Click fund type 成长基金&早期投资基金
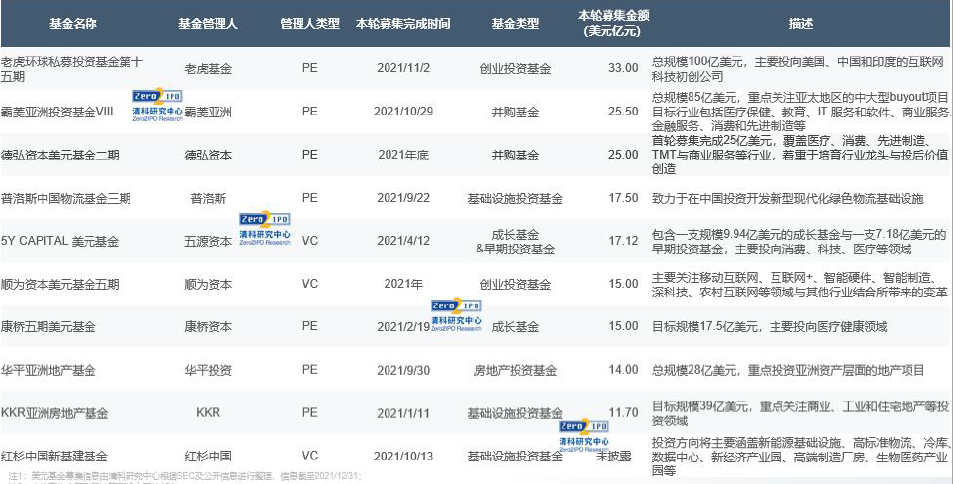The height and width of the screenshot is (484, 955). pyautogui.click(x=515, y=242)
